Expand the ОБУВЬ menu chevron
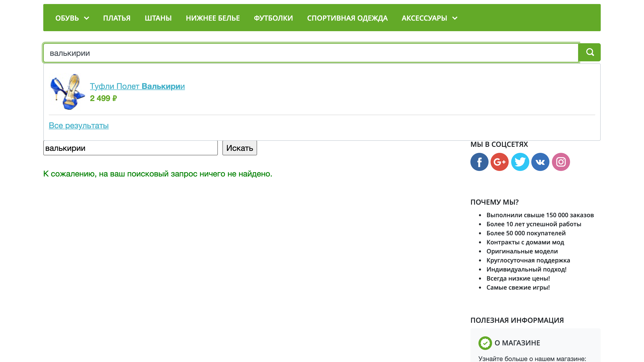 click(x=87, y=18)
